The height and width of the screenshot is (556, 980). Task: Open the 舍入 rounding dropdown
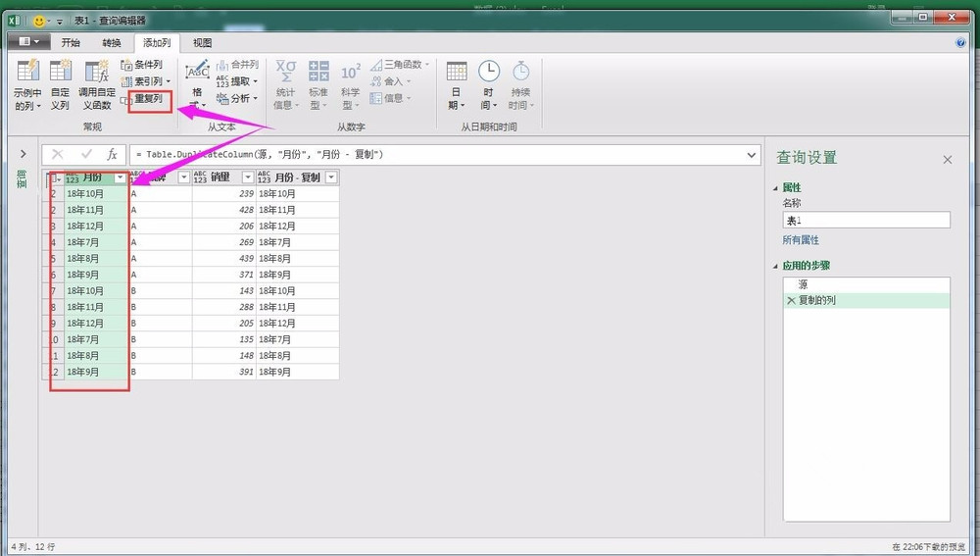[408, 81]
